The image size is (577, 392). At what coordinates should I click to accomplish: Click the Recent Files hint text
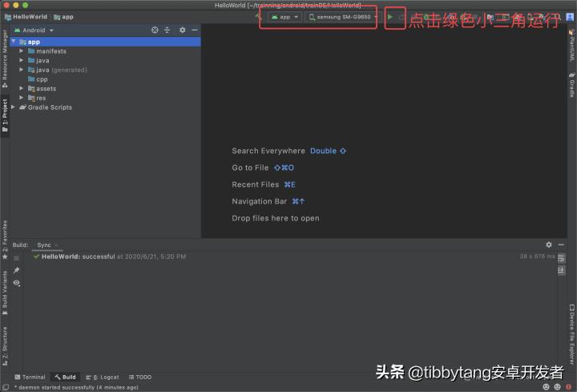pyautogui.click(x=256, y=184)
